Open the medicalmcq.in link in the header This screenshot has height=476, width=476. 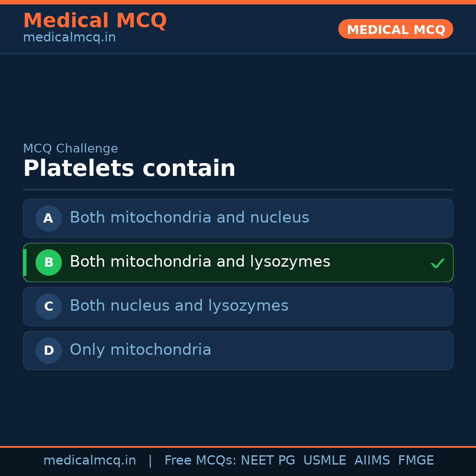(x=69, y=37)
